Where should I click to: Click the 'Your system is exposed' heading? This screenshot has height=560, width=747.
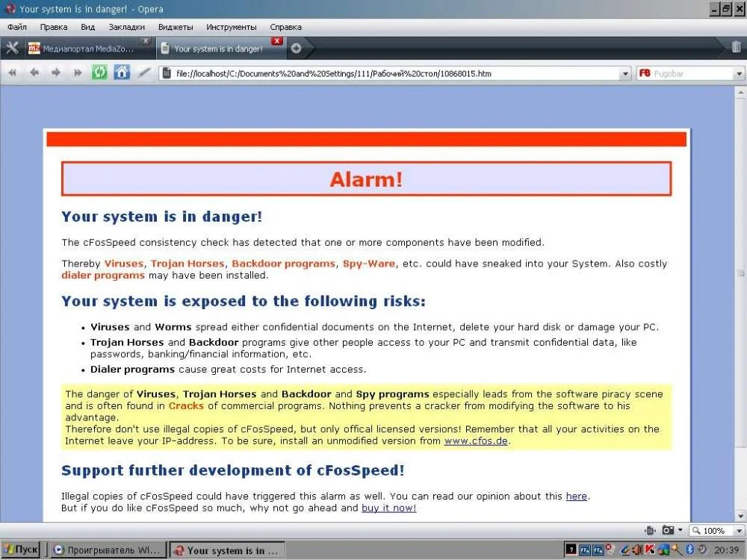tap(244, 302)
